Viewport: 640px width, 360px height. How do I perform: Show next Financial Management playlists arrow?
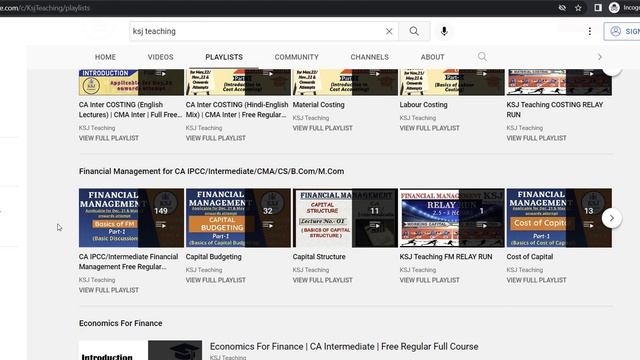coord(611,218)
